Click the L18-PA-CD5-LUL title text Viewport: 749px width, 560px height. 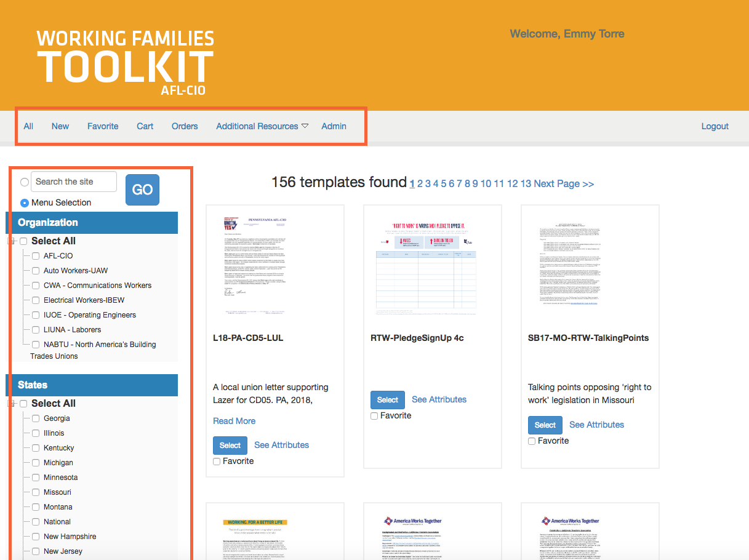248,338
